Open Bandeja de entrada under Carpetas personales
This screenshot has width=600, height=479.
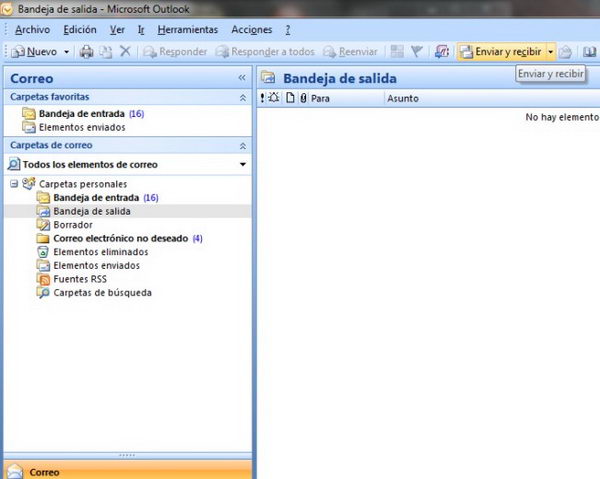tap(97, 198)
